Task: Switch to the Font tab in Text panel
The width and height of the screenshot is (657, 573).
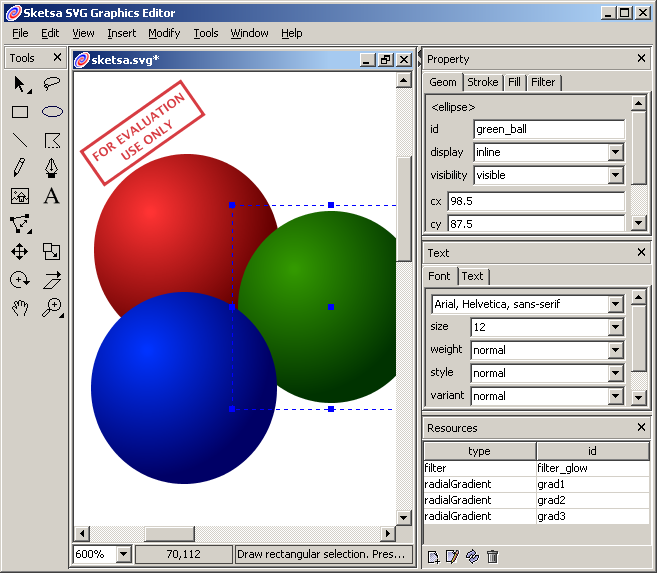Action: coord(439,276)
